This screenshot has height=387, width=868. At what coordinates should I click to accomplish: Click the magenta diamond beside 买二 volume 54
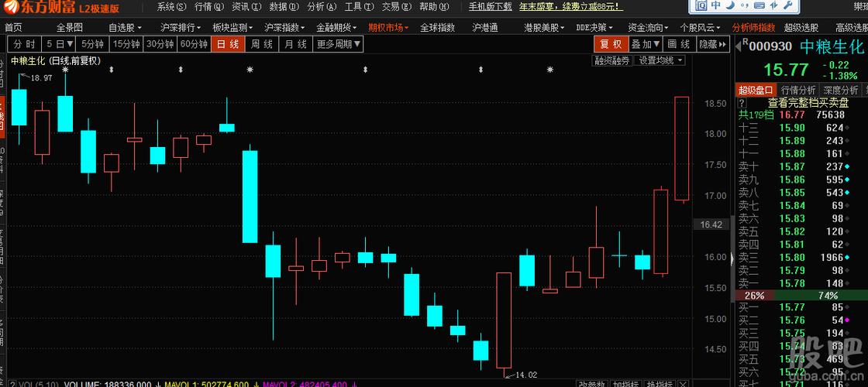(x=848, y=320)
